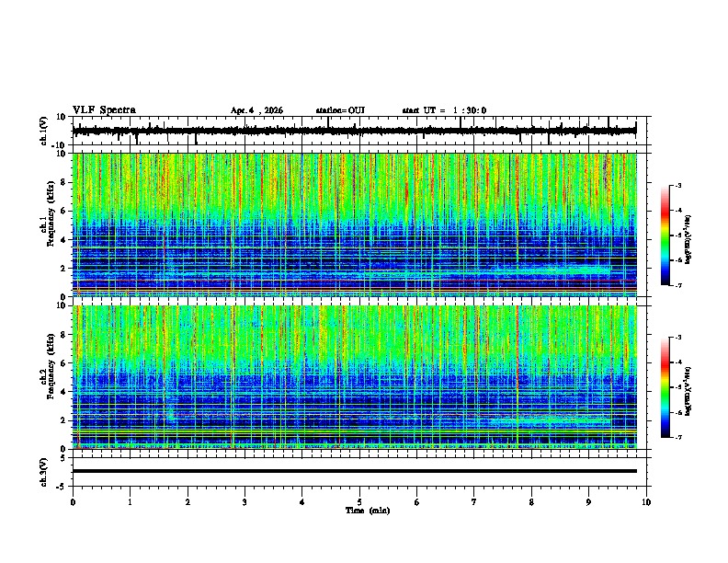Click the 6 kHz tick on ch.2 spectrogram
The height and width of the screenshot is (563, 728).
pos(63,363)
